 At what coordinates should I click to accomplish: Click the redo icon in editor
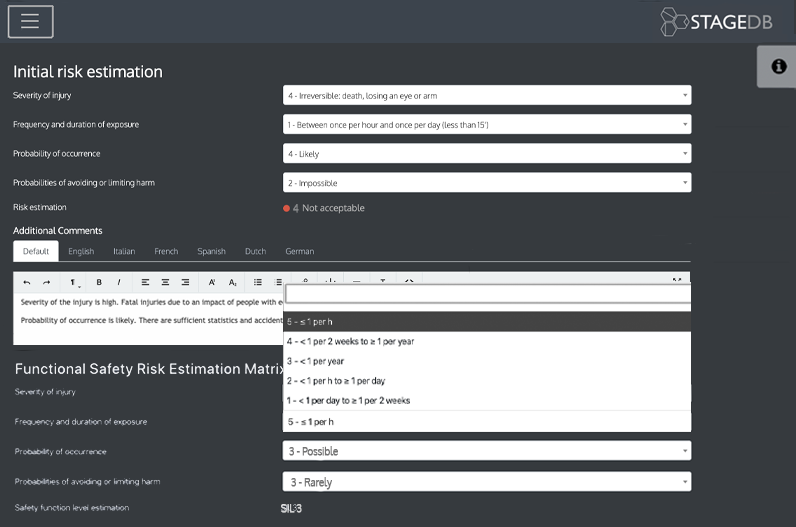pyautogui.click(x=46, y=282)
